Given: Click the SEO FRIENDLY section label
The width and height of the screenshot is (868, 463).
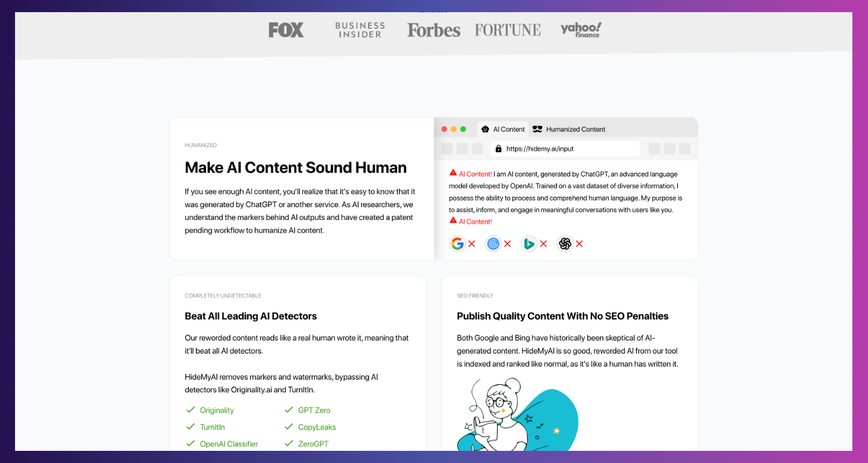Looking at the screenshot, I should [475, 296].
